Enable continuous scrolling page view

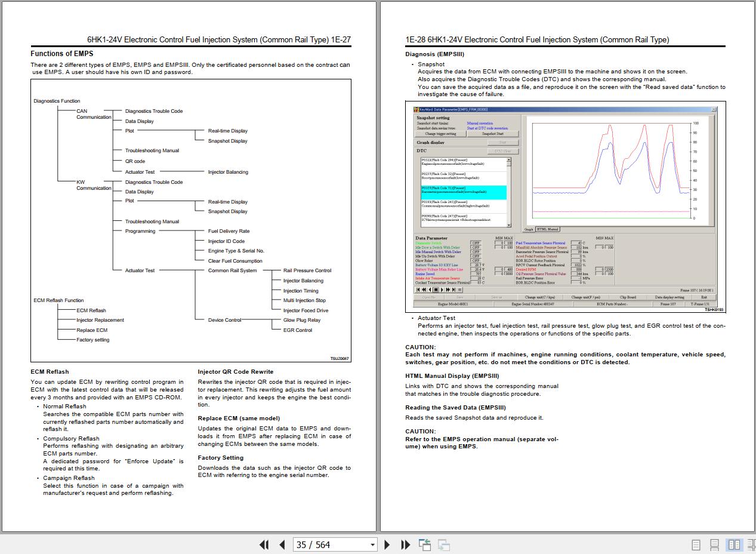coord(714,544)
